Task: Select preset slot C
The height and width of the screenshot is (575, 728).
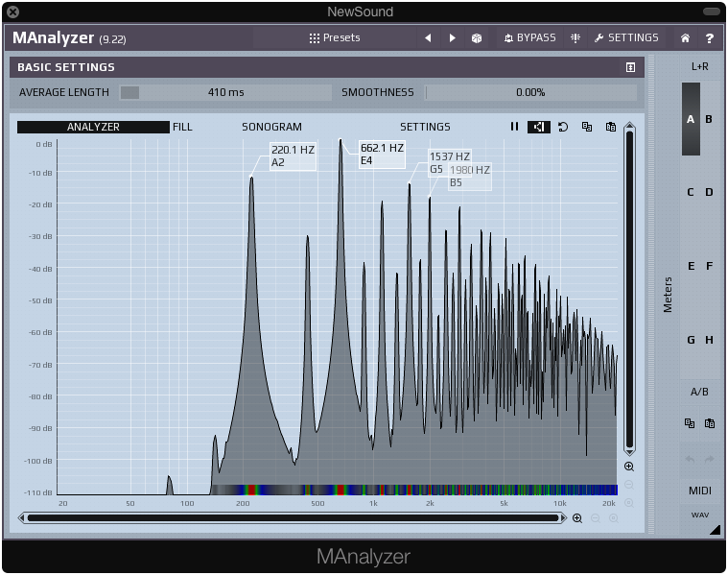Action: (691, 192)
